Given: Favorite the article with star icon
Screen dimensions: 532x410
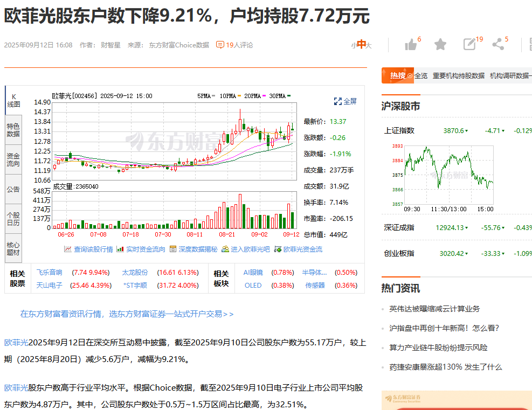Looking at the screenshot, I should coord(440,44).
